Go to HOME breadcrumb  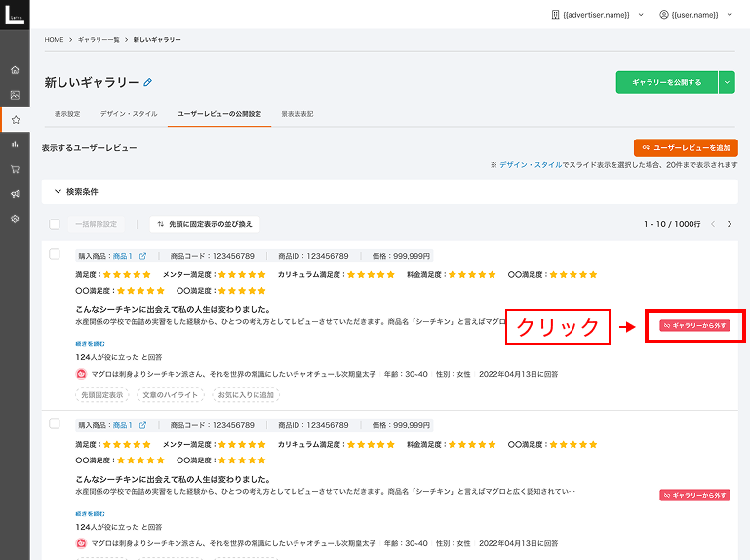[x=54, y=40]
